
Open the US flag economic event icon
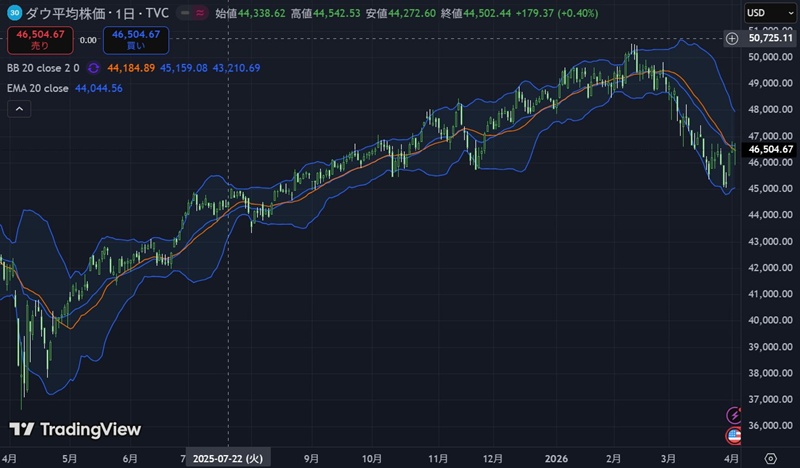pos(735,435)
